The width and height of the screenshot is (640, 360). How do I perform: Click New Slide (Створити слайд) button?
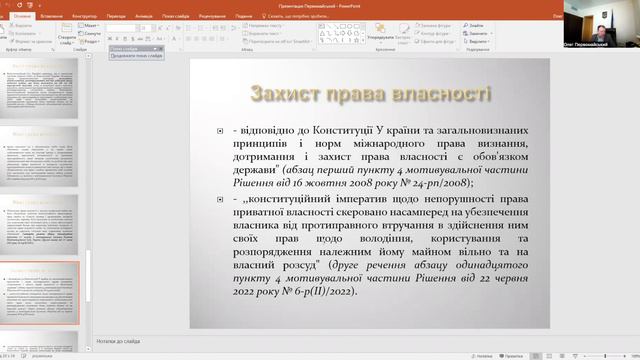pos(67,34)
